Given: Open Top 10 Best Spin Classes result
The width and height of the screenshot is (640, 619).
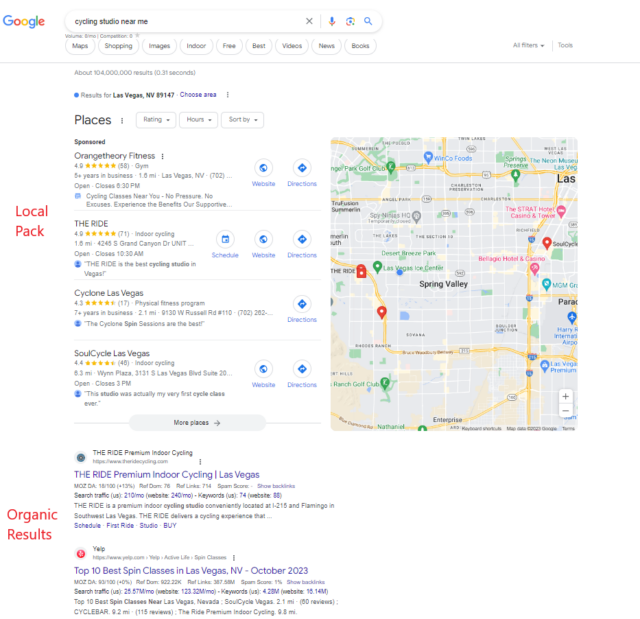Looking at the screenshot, I should [x=191, y=570].
